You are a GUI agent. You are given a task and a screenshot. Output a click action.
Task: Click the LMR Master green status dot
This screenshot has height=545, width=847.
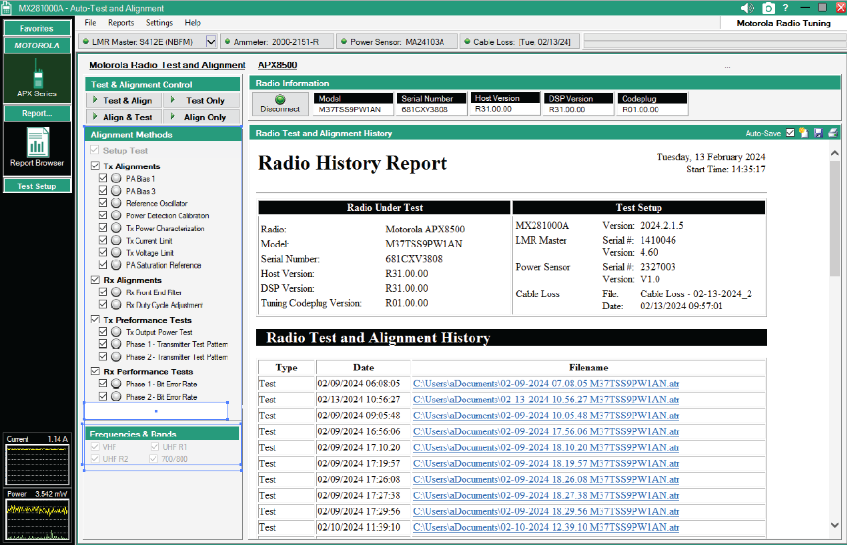(x=86, y=41)
